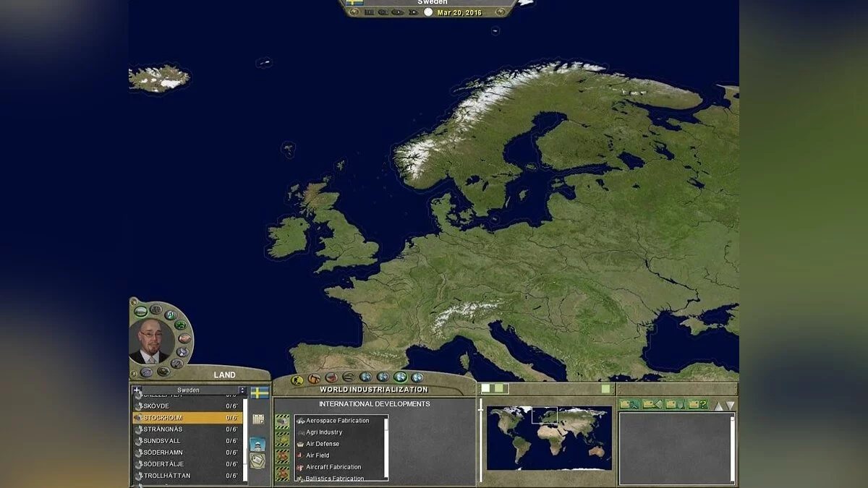Toggle the message filter with person icon
This screenshot has height=488, width=868.
pos(629,404)
